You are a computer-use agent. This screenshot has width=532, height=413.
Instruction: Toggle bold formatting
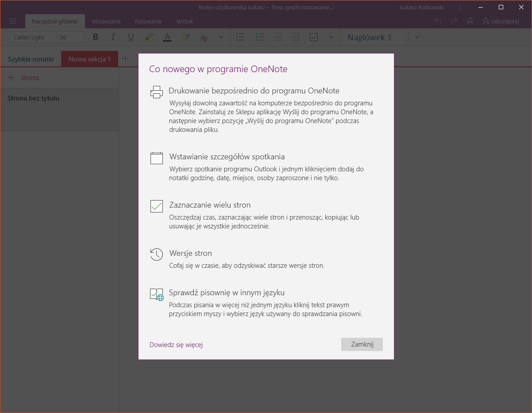pos(96,37)
